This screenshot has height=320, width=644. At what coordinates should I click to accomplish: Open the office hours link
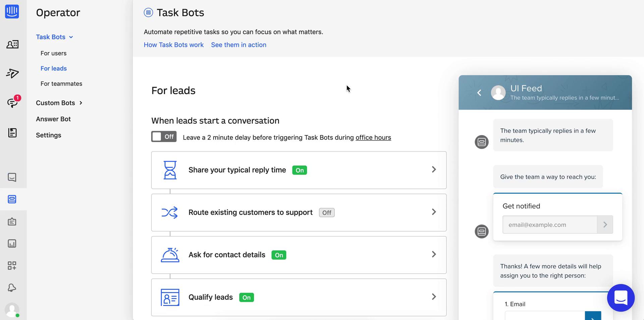pyautogui.click(x=373, y=138)
